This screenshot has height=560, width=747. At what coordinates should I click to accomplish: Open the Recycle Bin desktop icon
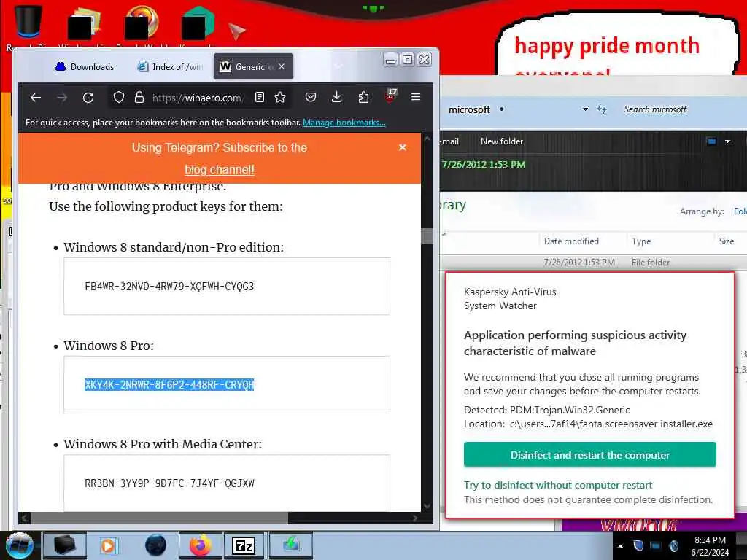click(x=28, y=26)
